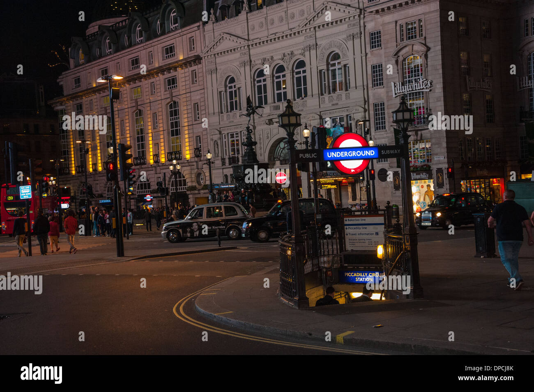Viewport: 534px width, 392px height.
Task: Click the red Underground roundel sign
Action: 350,154
